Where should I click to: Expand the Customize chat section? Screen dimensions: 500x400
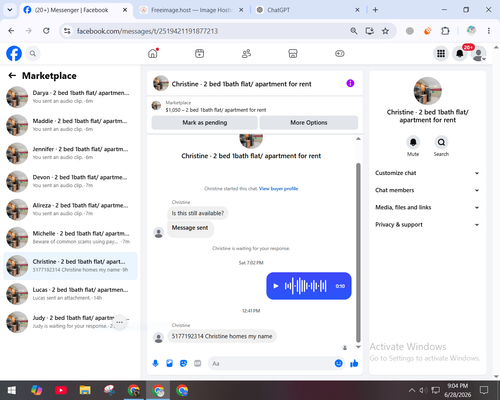pyautogui.click(x=427, y=173)
